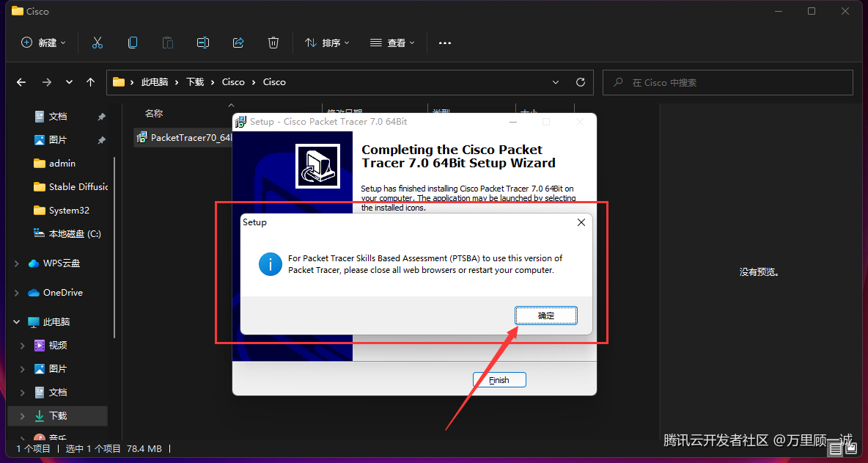Collapse the 此电脑 tree node
868x463 pixels.
point(17,322)
